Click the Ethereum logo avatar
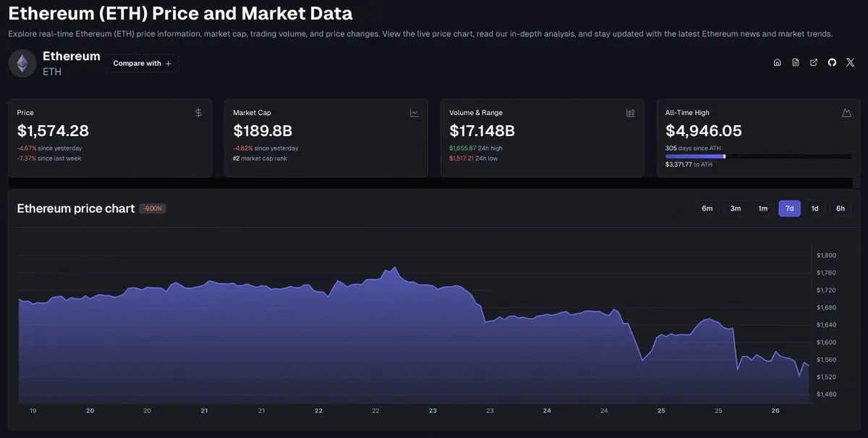The width and height of the screenshot is (868, 438). pos(22,63)
